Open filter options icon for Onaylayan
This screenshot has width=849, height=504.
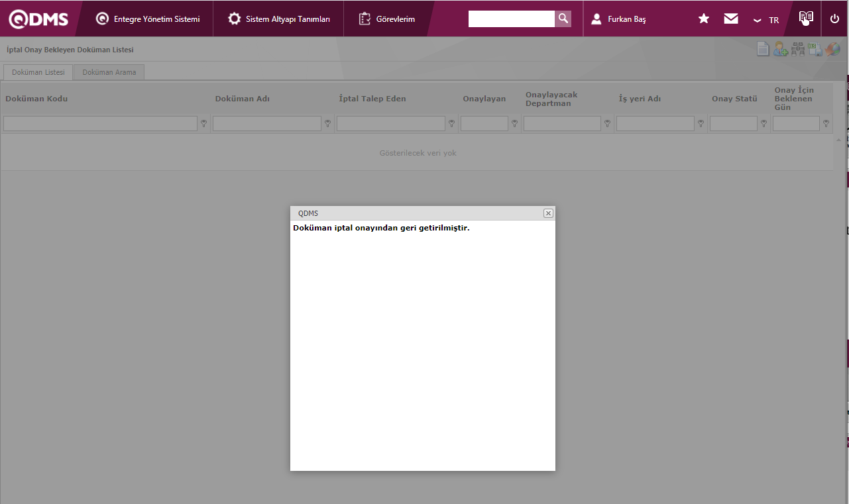pos(515,123)
